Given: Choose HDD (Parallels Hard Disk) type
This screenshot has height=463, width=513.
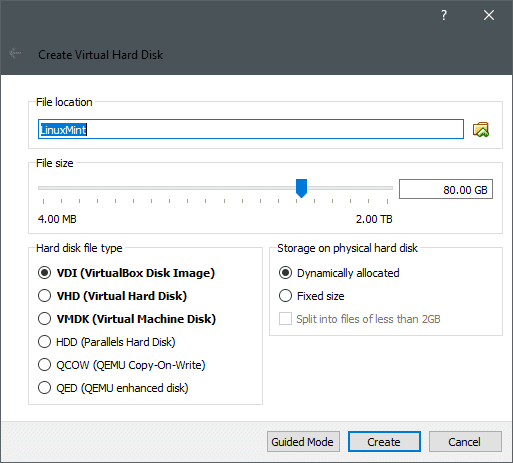Looking at the screenshot, I should coord(107,342).
